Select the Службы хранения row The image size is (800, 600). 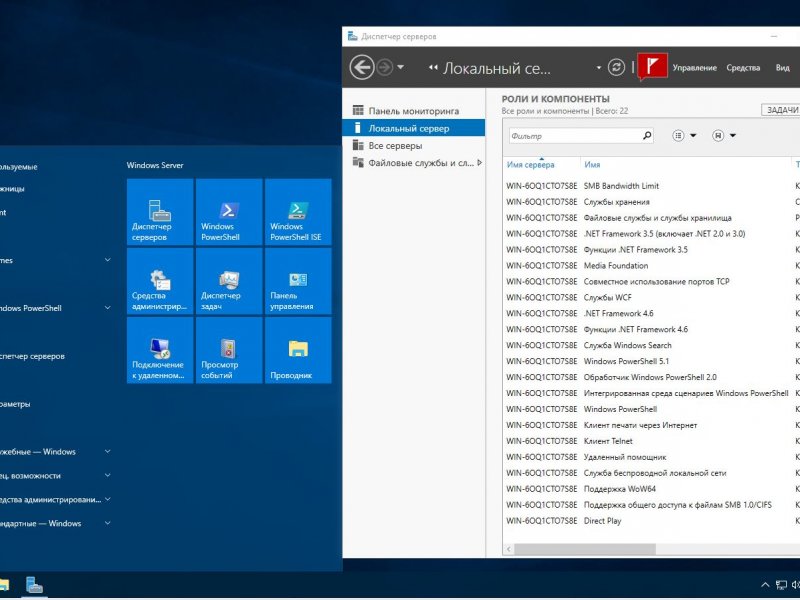tap(651, 202)
